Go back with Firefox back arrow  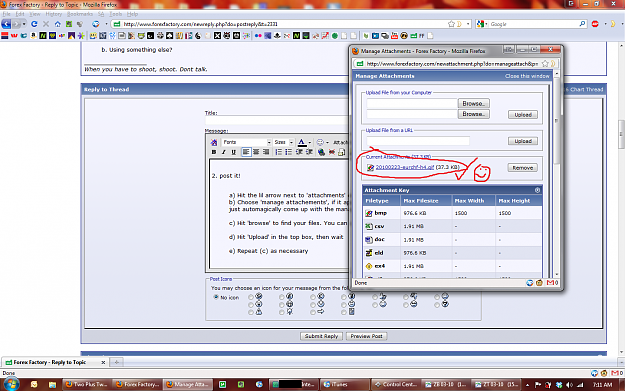6,24
